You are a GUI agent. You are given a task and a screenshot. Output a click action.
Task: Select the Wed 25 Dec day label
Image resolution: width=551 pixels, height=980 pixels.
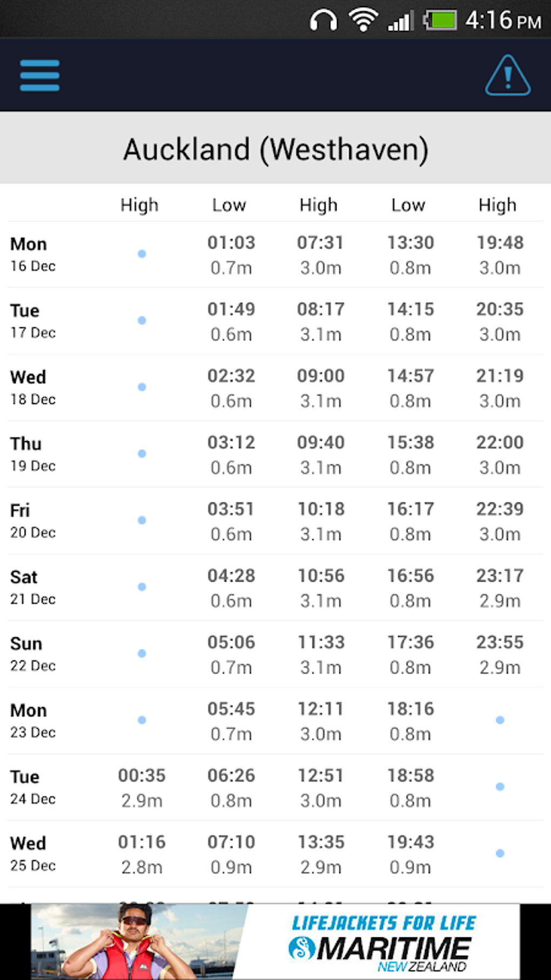click(x=33, y=854)
